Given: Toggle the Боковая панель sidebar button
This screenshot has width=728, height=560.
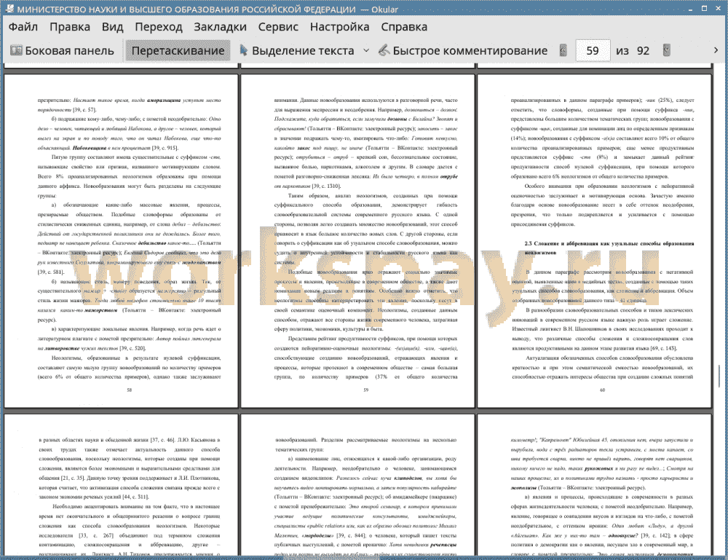Looking at the screenshot, I should click(x=62, y=51).
